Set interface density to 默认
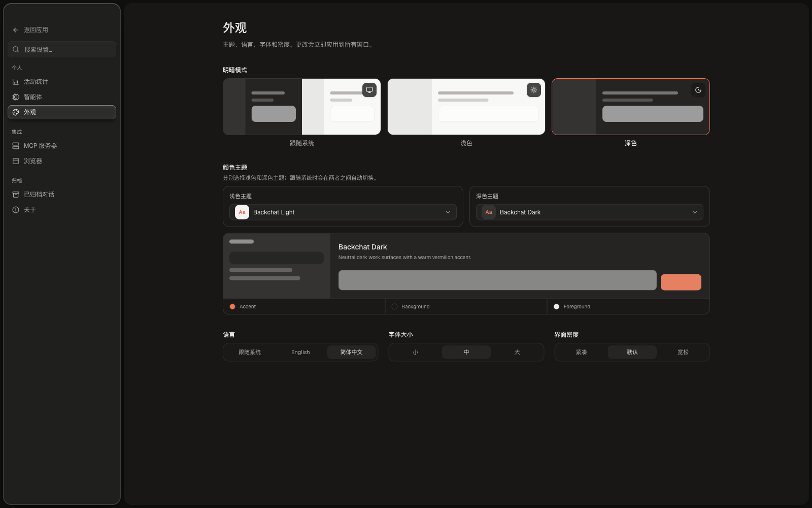The width and height of the screenshot is (812, 508). (632, 352)
